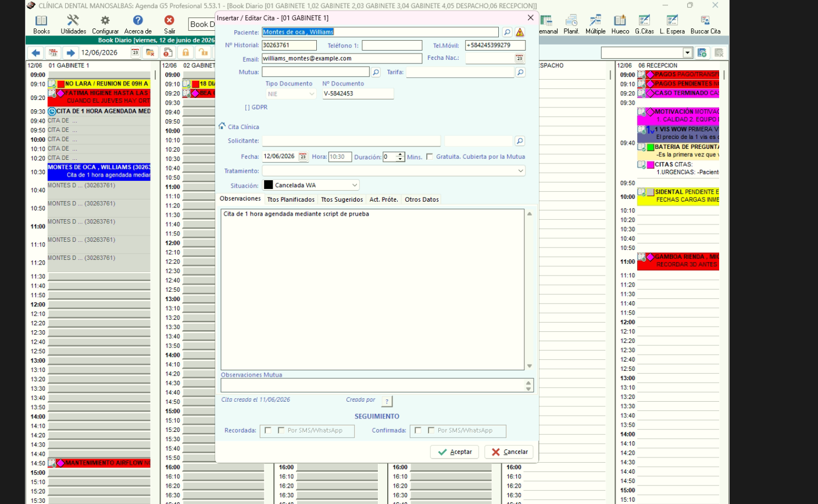
Task: Open appointment Fecha calendar picker
Action: tap(302, 157)
